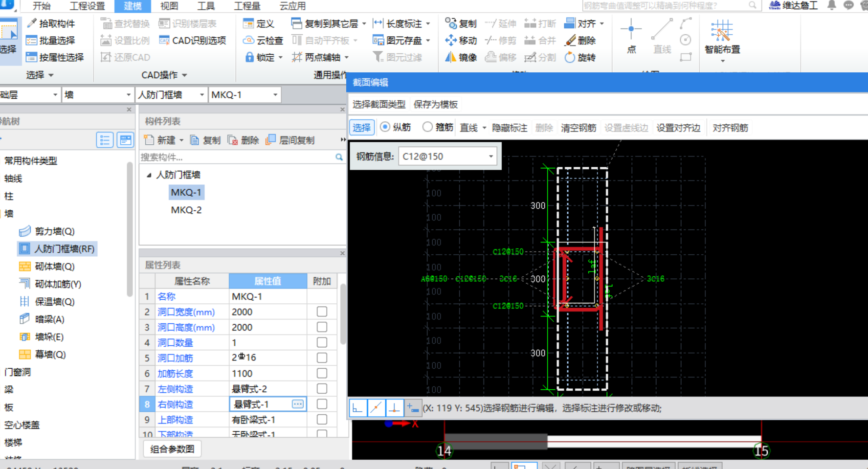Expand the 直线 dropdown arrow in section editor
Screen dimensions: 868x469
(484, 128)
